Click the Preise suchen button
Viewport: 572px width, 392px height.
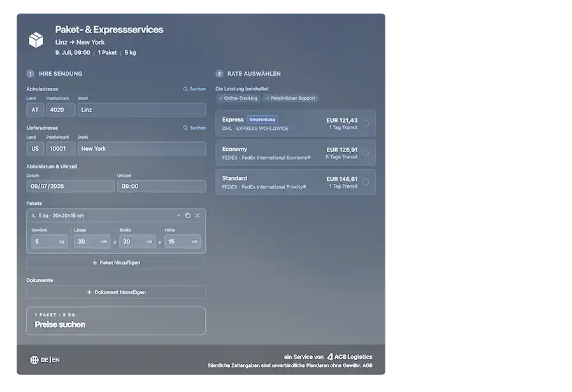[x=116, y=321]
